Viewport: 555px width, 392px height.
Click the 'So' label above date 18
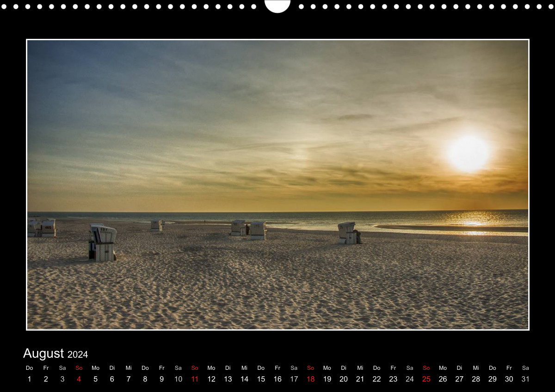pos(310,368)
